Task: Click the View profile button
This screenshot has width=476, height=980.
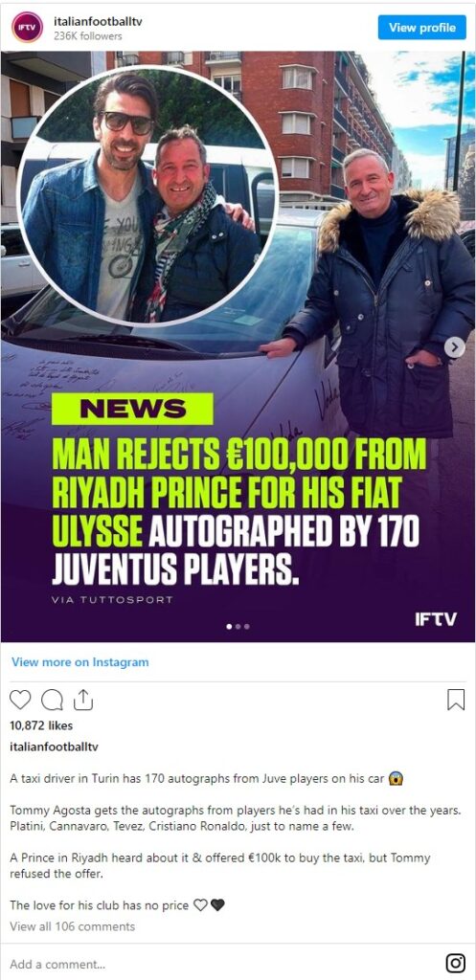Action: (x=422, y=28)
